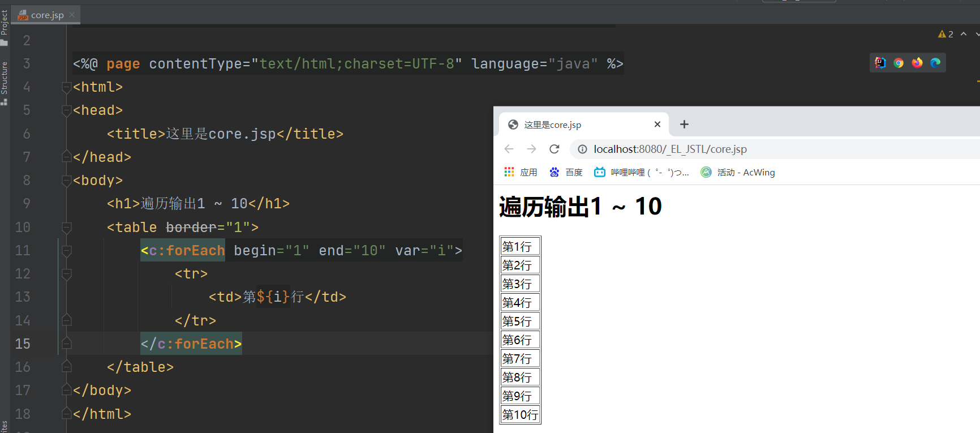Click the border="1" attribute in code

208,227
